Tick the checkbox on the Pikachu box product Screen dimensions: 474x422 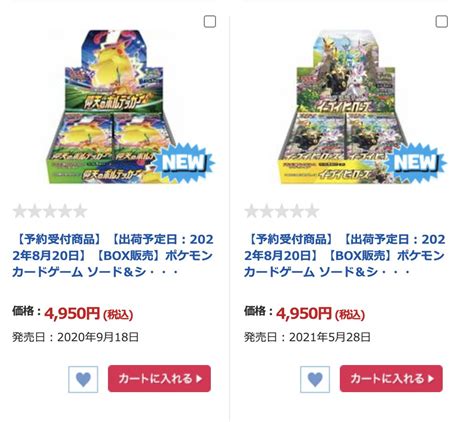[210, 22]
